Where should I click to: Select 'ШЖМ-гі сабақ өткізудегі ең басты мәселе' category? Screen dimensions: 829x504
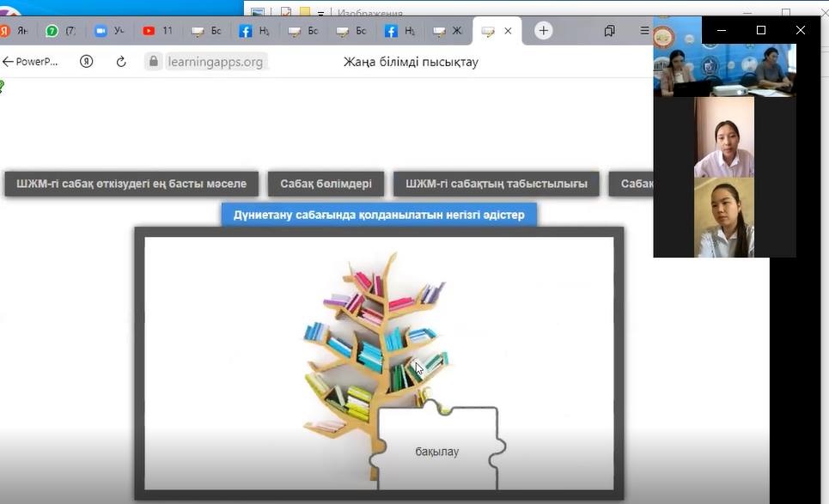(131, 184)
